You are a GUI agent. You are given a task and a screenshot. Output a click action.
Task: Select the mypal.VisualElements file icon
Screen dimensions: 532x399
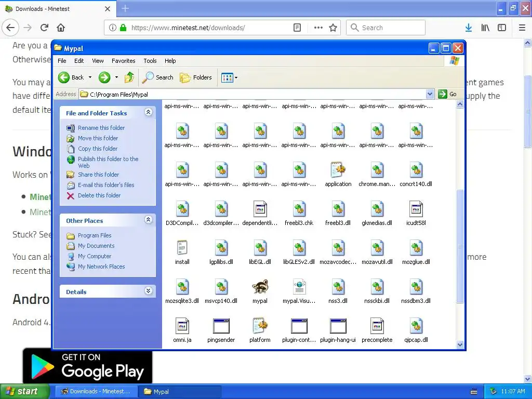[299, 287]
